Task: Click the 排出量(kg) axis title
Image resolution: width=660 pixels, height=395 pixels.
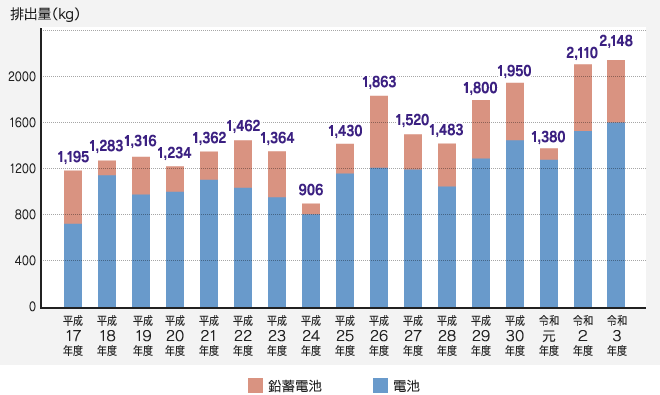Action: pos(45,14)
